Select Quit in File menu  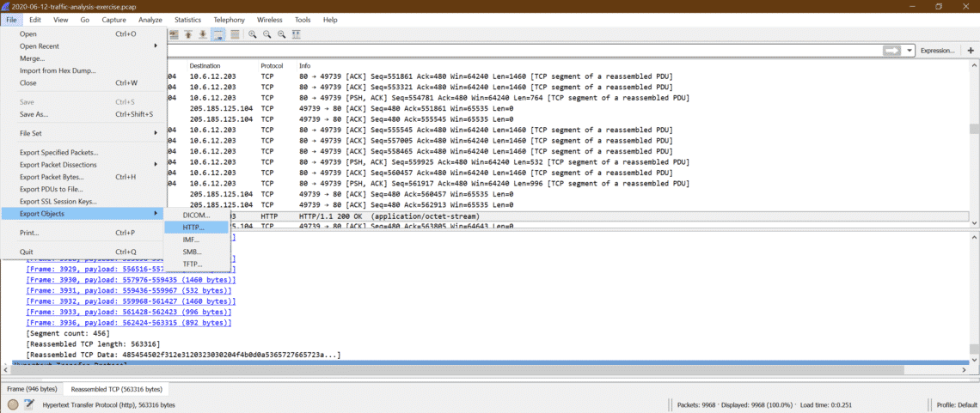click(83, 252)
